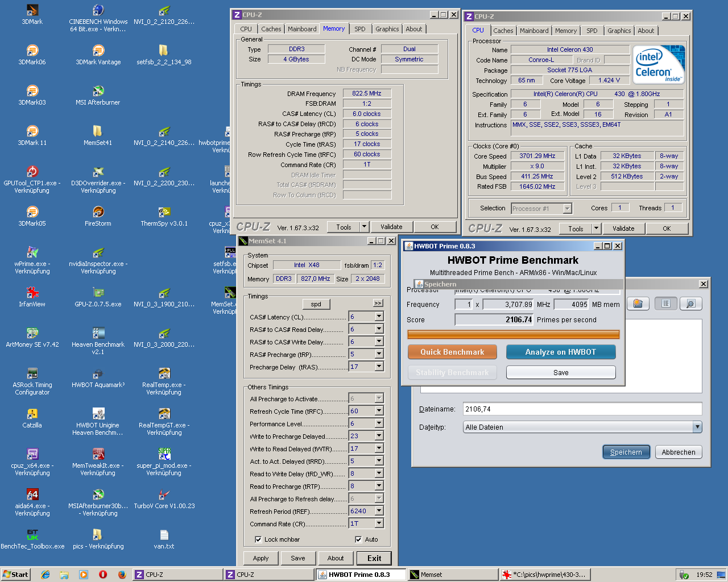Open Write to Precharge Delayed dropdown
This screenshot has width=728, height=582.
[379, 436]
